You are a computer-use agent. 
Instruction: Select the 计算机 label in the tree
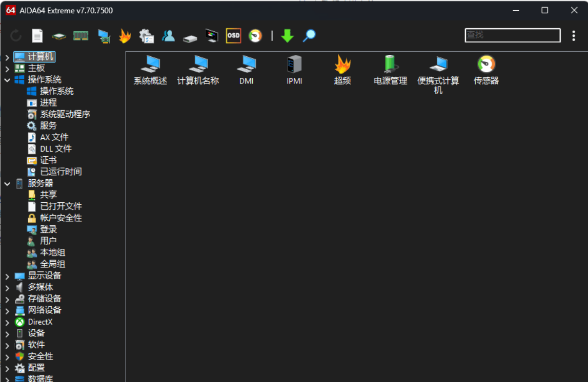point(40,56)
